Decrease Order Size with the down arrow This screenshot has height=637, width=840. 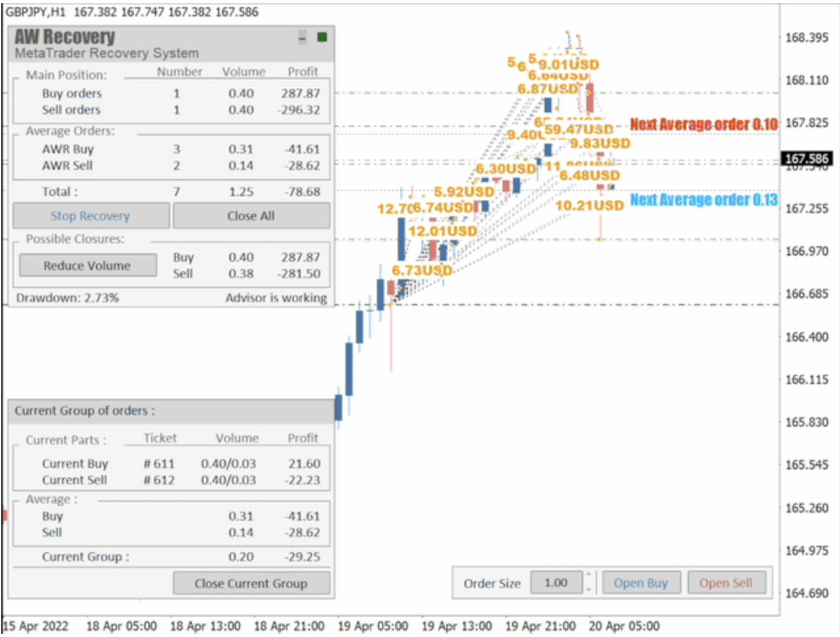589,589
